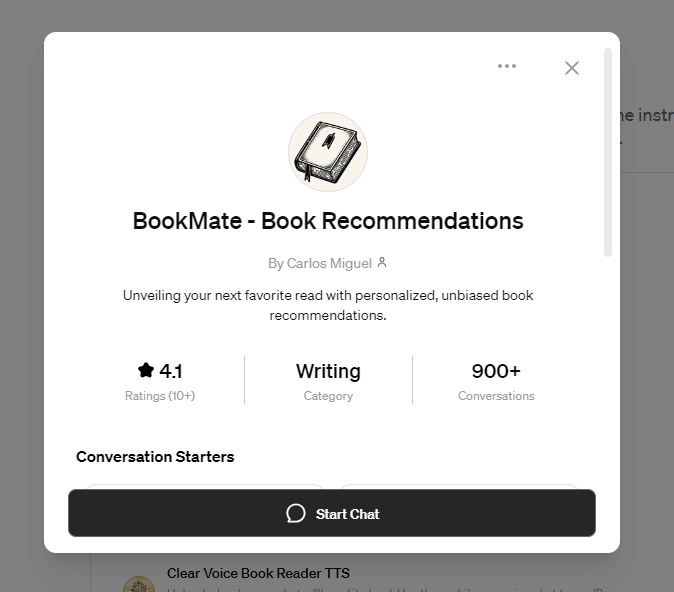Click the chat bubble icon on Start Chat

(x=296, y=514)
